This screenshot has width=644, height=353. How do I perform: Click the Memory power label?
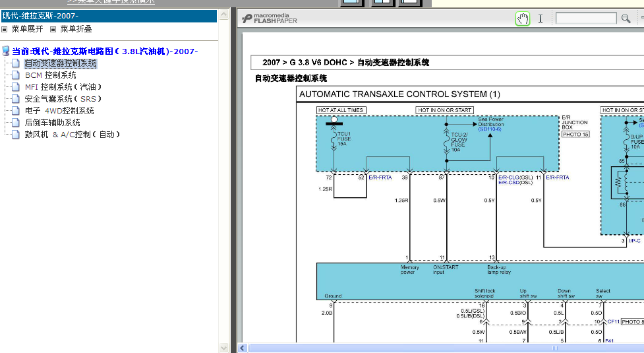click(x=409, y=270)
